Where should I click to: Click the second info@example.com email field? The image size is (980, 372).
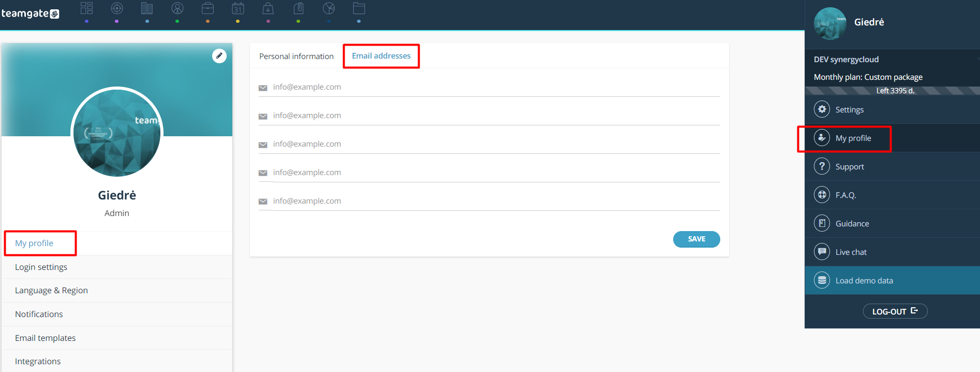pyautogui.click(x=496, y=116)
